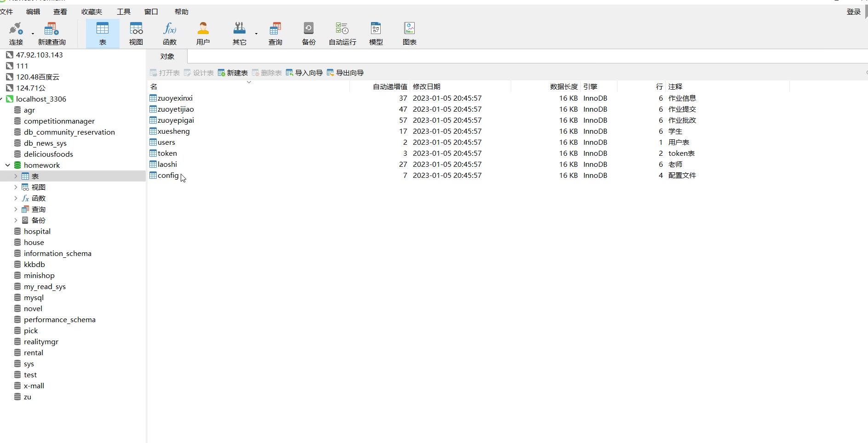868x443 pixels.
Task: Expand the 备份 node under homework
Action: (x=16, y=220)
